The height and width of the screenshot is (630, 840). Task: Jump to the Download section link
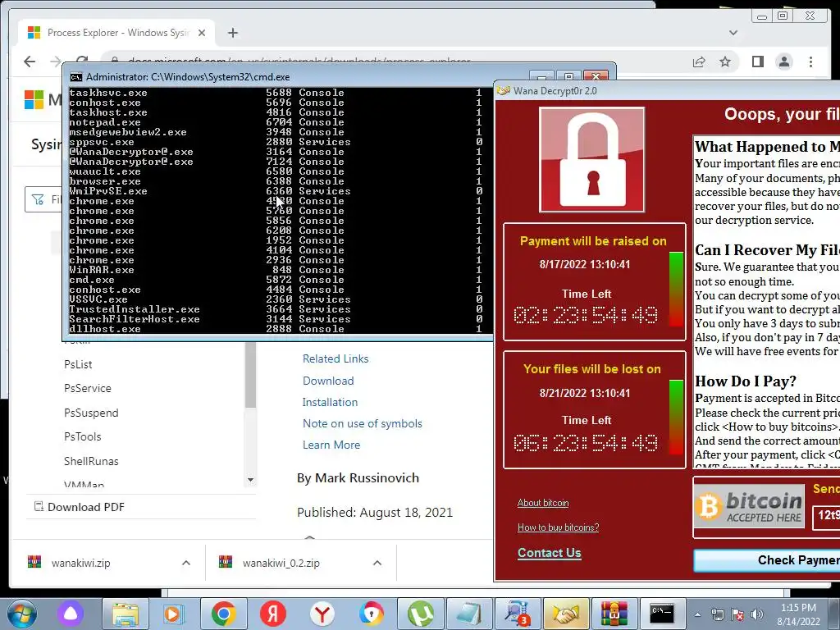[328, 381]
